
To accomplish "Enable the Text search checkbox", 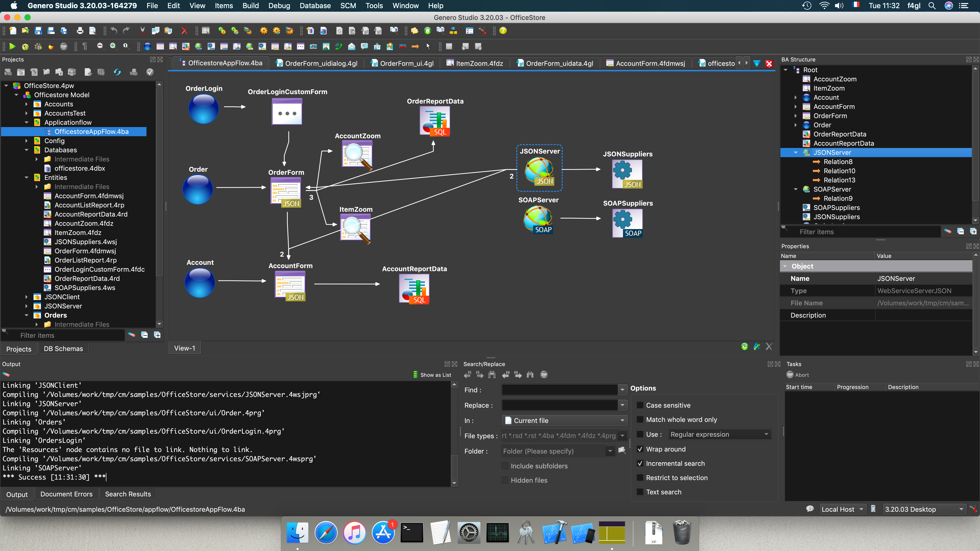I will 640,492.
